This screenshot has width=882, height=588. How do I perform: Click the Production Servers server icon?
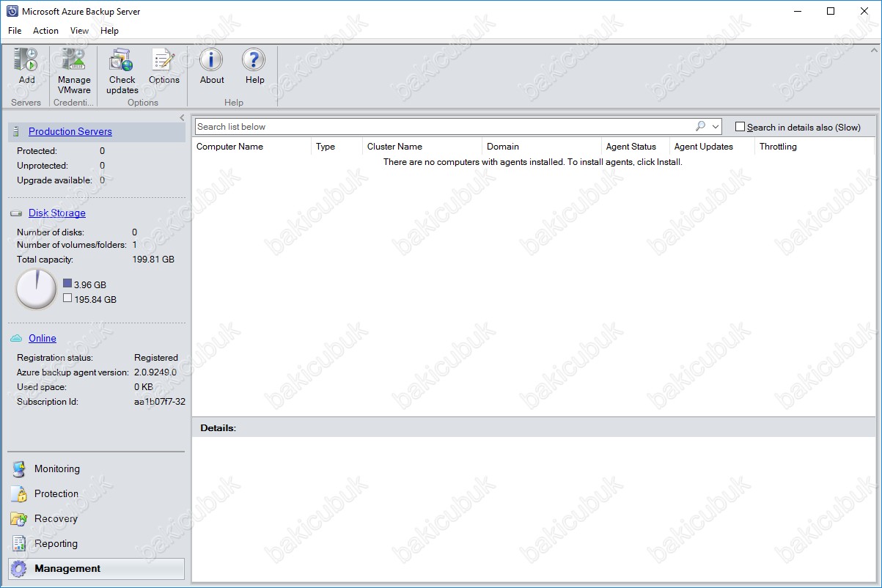16,132
